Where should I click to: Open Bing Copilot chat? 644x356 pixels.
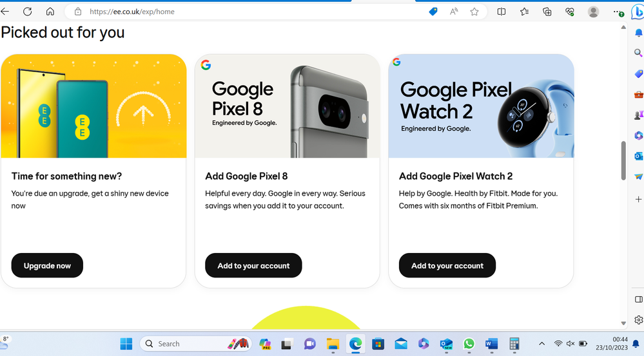point(638,12)
